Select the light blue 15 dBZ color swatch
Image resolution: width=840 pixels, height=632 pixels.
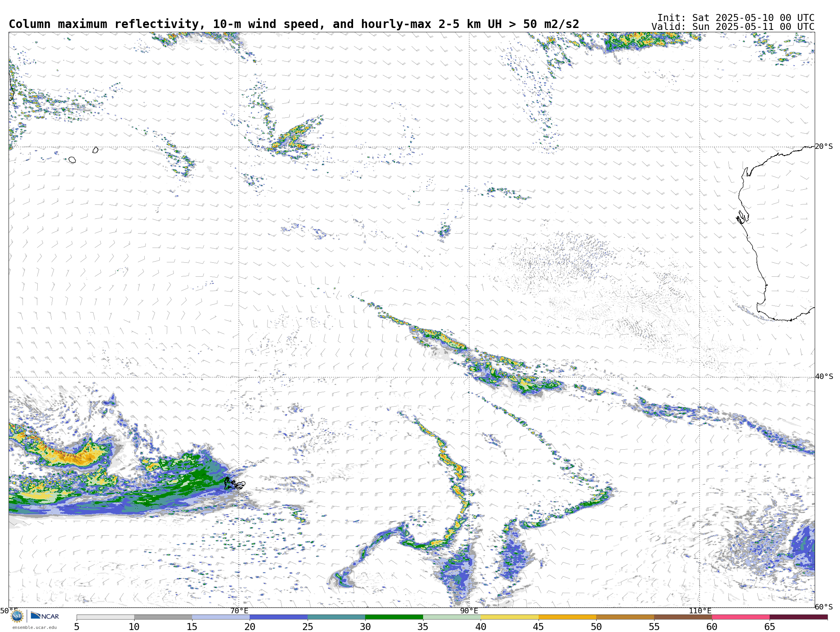[x=221, y=617]
